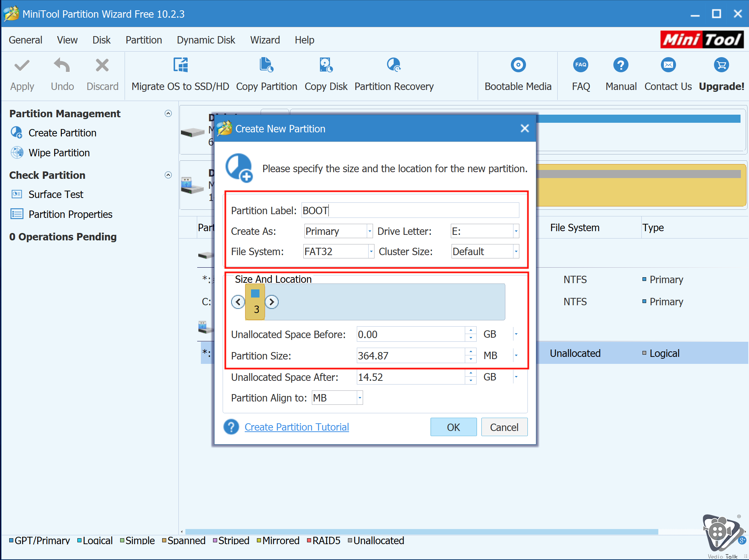Open the File System FAT32 dropdown
Viewport: 749px width, 560px height.
pyautogui.click(x=371, y=251)
